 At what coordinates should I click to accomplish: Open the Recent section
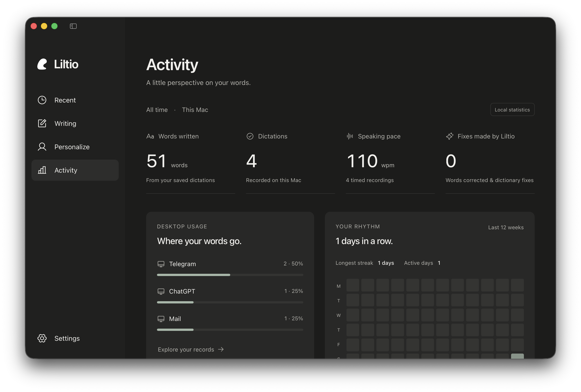click(75, 100)
